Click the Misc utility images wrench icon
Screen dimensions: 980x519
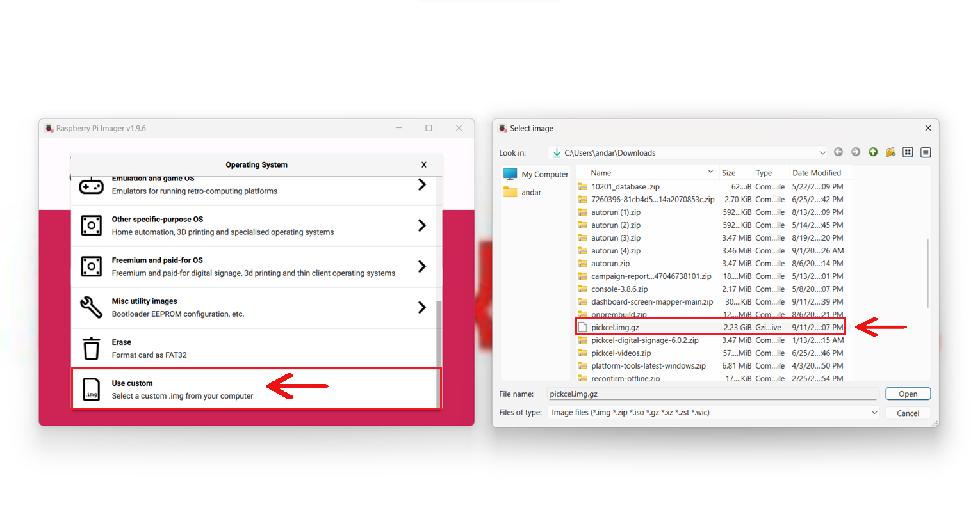coord(91,307)
